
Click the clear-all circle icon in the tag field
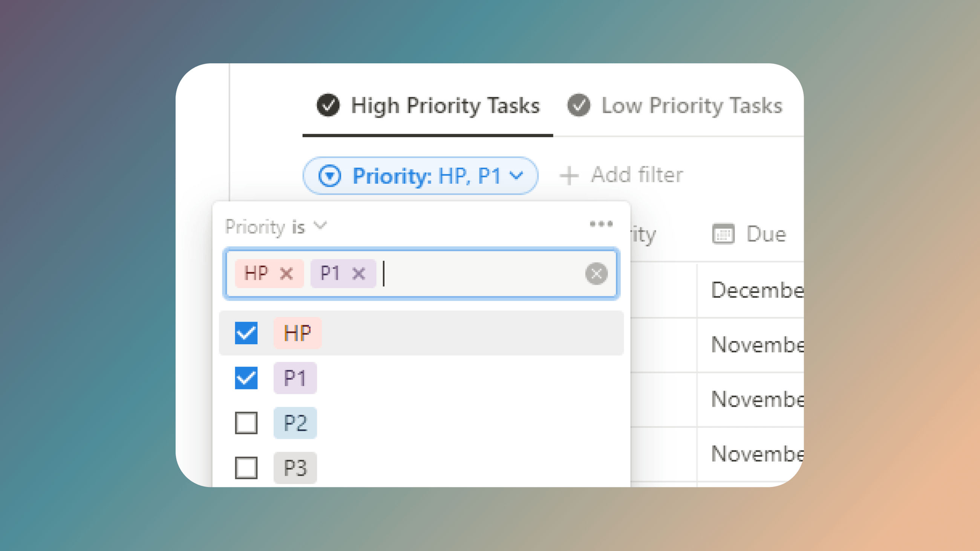click(x=596, y=273)
